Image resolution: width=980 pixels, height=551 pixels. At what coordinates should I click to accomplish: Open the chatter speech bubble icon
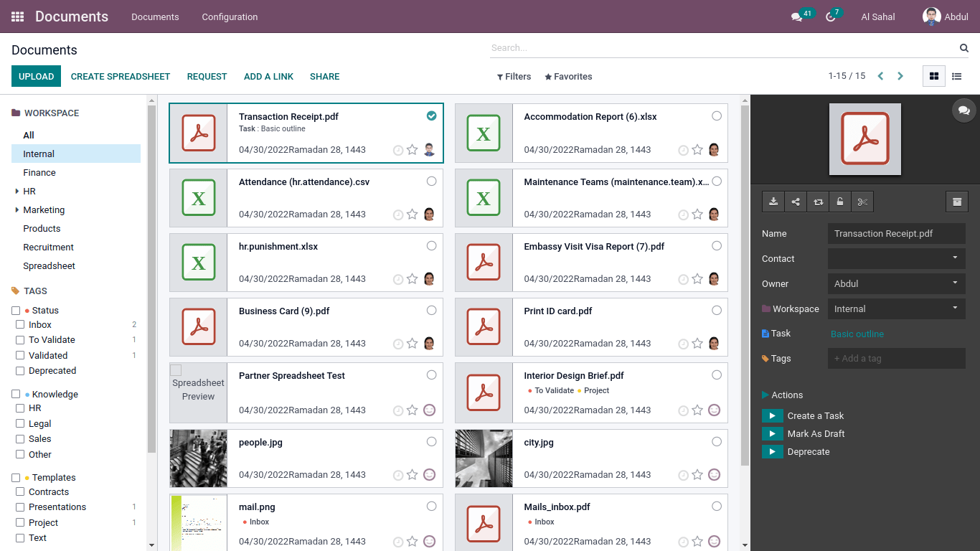(x=963, y=110)
